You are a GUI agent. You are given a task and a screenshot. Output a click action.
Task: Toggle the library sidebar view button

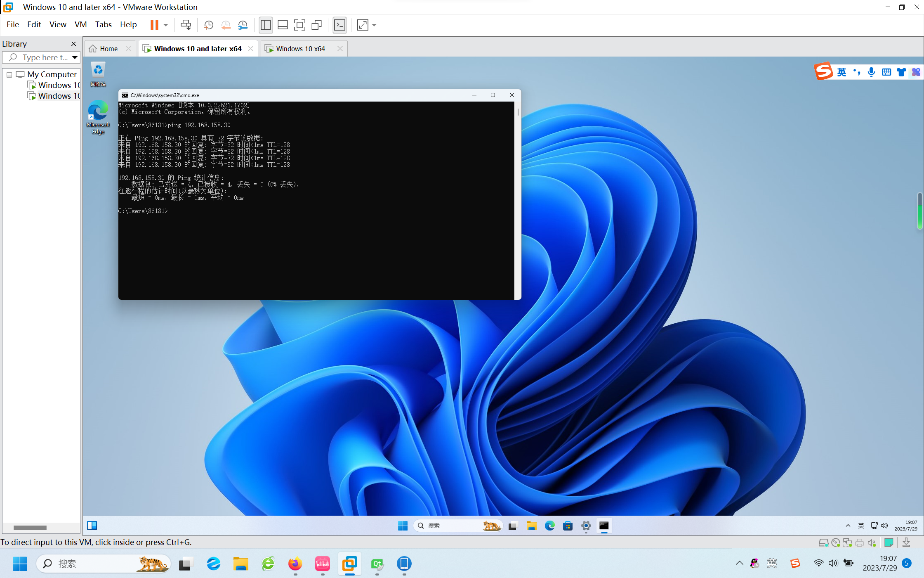pyautogui.click(x=266, y=25)
